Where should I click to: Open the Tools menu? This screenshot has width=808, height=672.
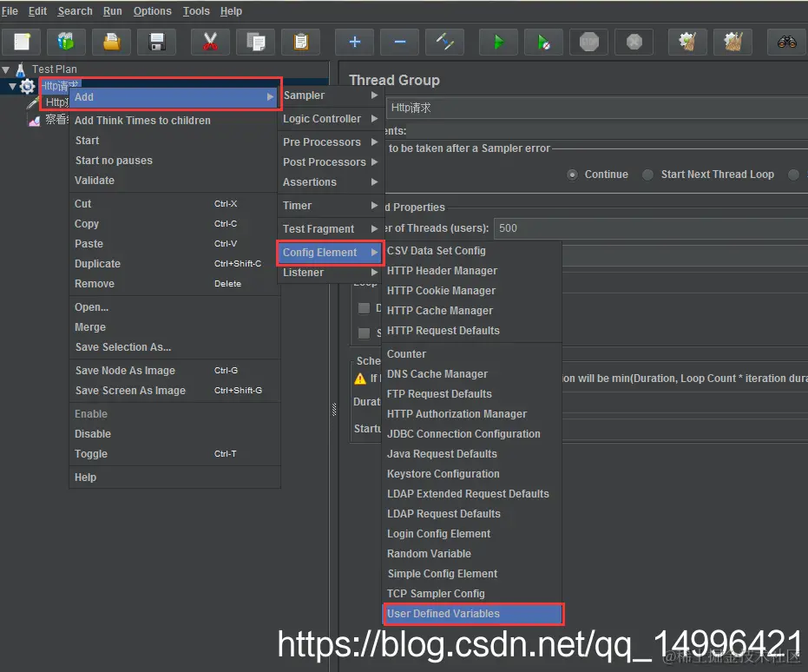(196, 10)
